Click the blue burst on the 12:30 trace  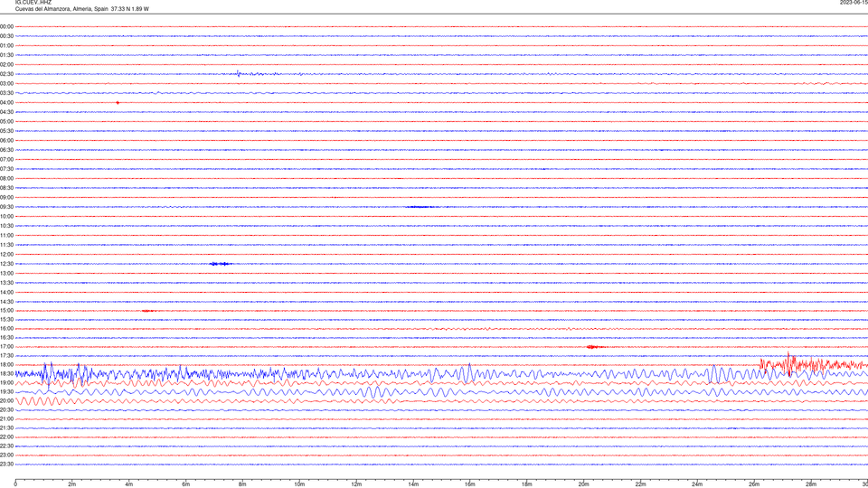(221, 264)
